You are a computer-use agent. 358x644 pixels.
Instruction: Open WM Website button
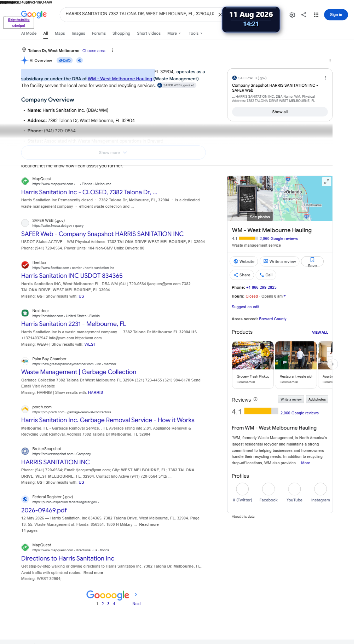(x=244, y=261)
